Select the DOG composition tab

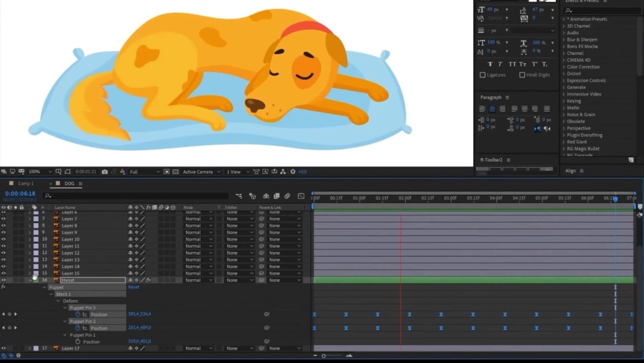click(x=70, y=183)
